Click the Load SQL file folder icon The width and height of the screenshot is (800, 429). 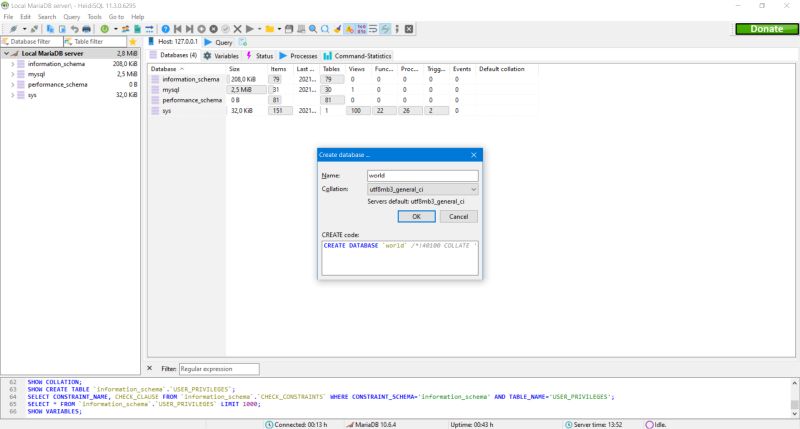tap(269, 29)
